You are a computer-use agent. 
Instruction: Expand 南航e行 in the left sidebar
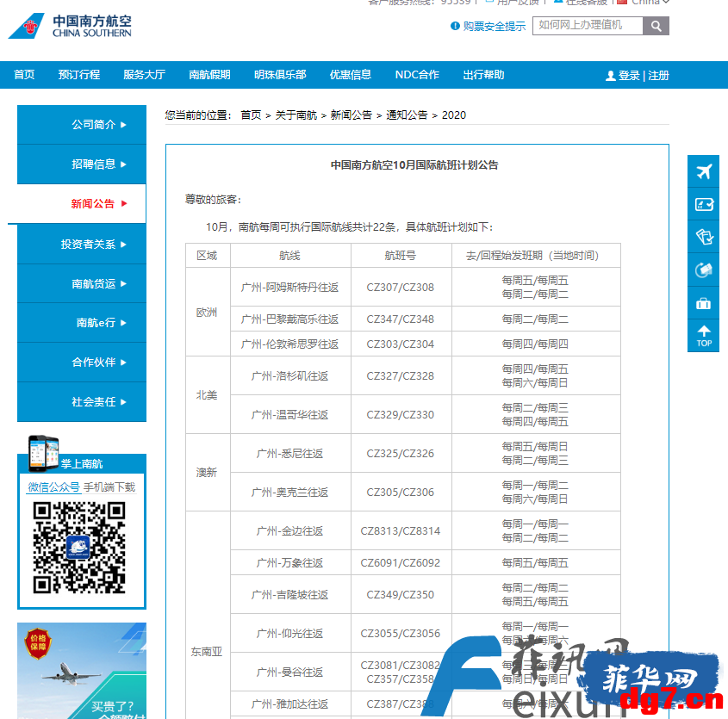[x=82, y=323]
